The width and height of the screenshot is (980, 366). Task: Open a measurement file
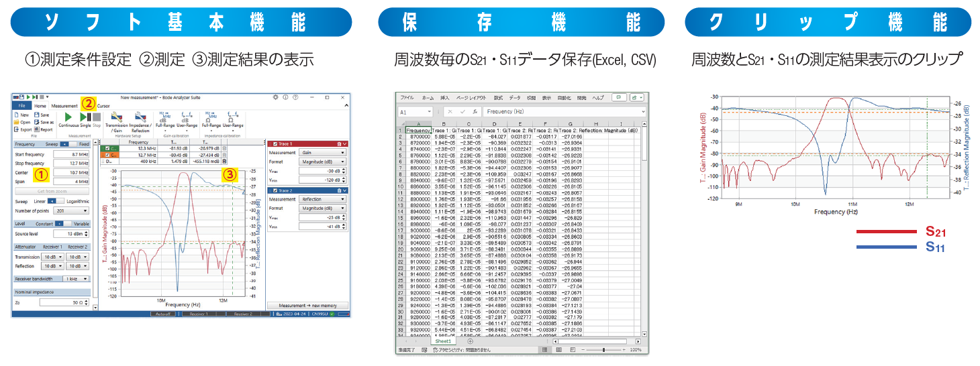pyautogui.click(x=22, y=122)
